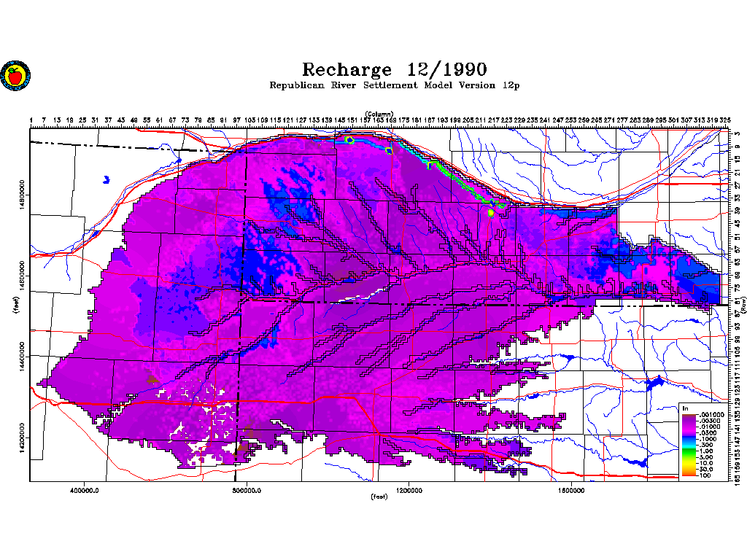Click the '(feet)' label under the x-axis
747x560 pixels.
tap(379, 497)
